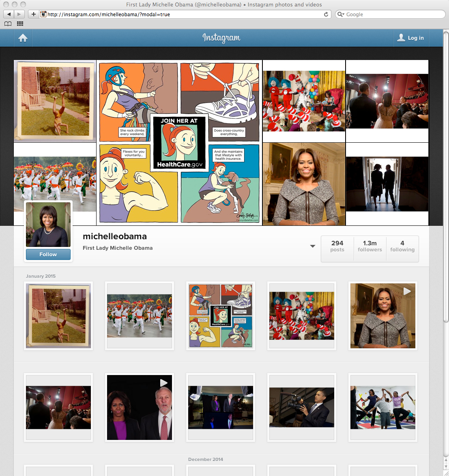Click Instagram favicon in address bar
Viewport: 449px width, 476px height.
tap(43, 14)
